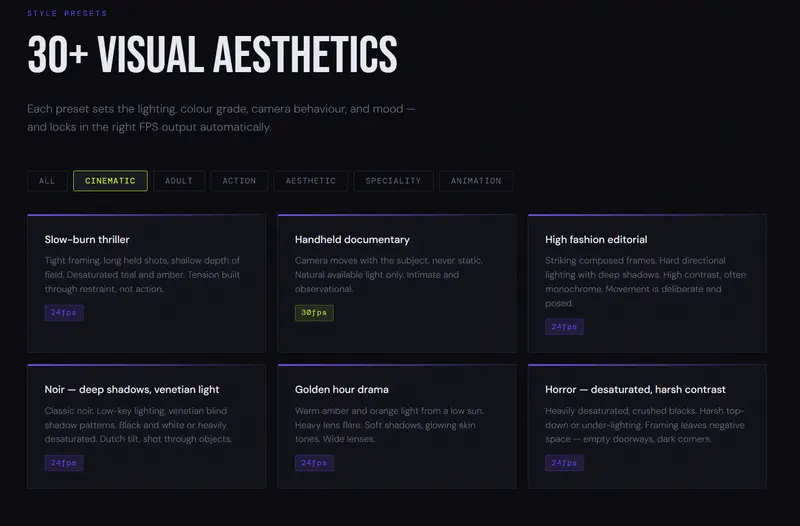Screen dimensions: 800x526
Task: Select the ALL filter tab
Action: click(47, 181)
